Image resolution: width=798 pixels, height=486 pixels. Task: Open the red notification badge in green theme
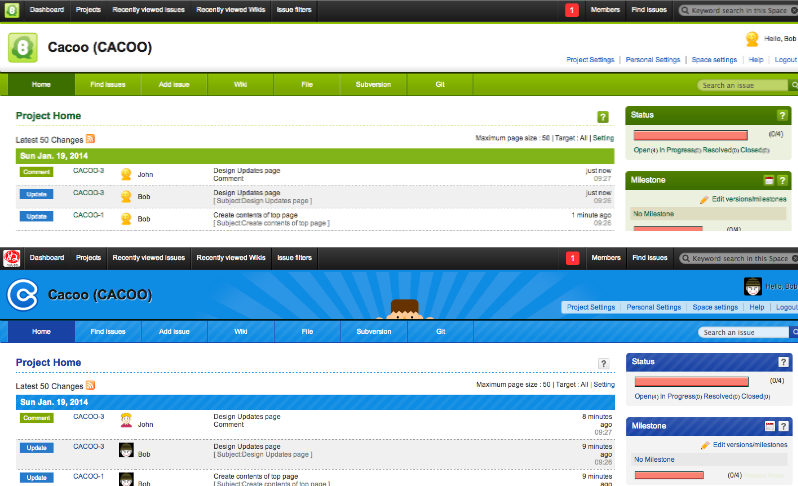572,10
